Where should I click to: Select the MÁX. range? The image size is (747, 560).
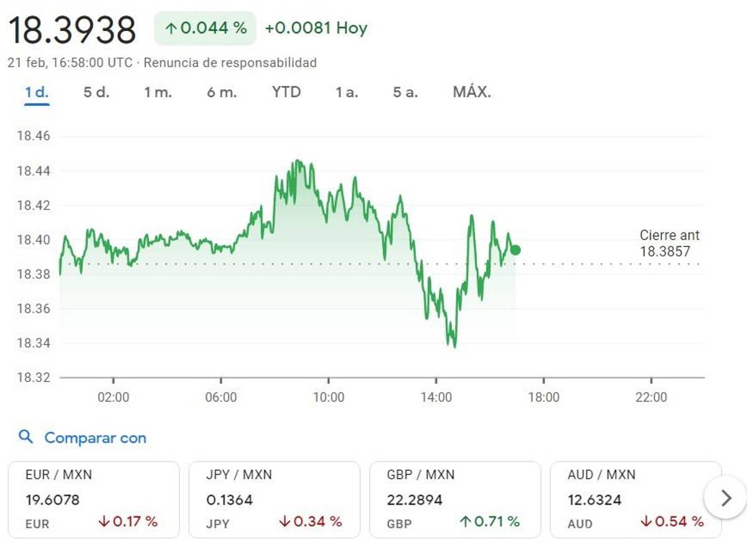tap(472, 92)
